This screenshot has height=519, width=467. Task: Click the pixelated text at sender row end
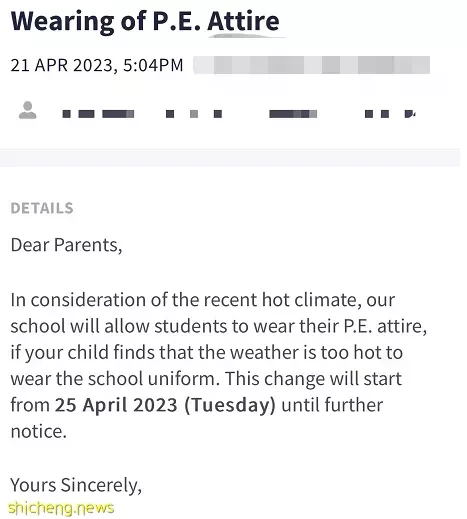pyautogui.click(x=390, y=114)
